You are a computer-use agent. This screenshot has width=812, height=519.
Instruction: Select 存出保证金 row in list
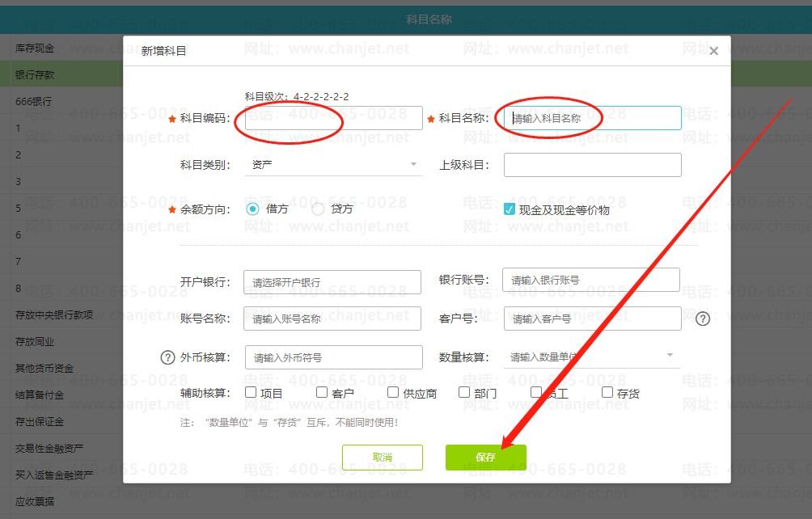pos(61,421)
